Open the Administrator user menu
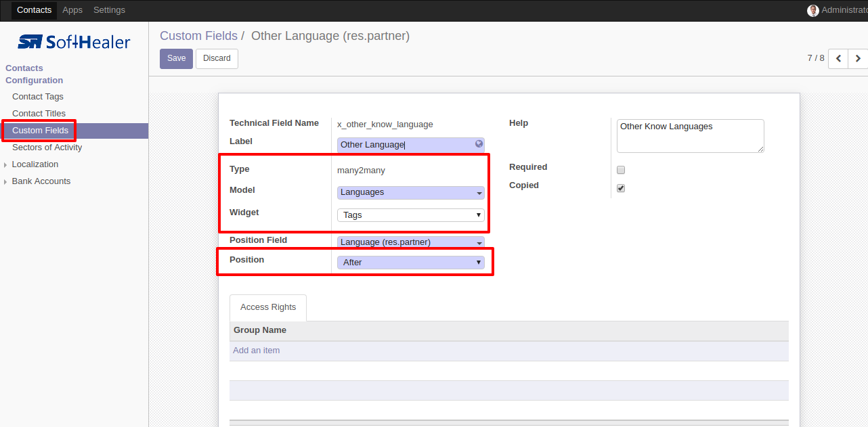 (838, 10)
